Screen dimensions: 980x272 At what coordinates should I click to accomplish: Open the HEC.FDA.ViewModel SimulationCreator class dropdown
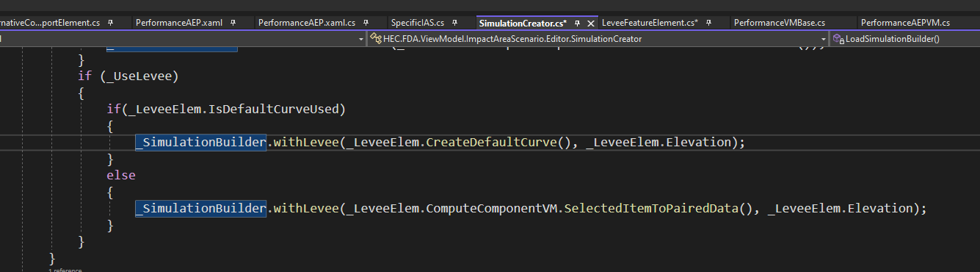coord(598,39)
